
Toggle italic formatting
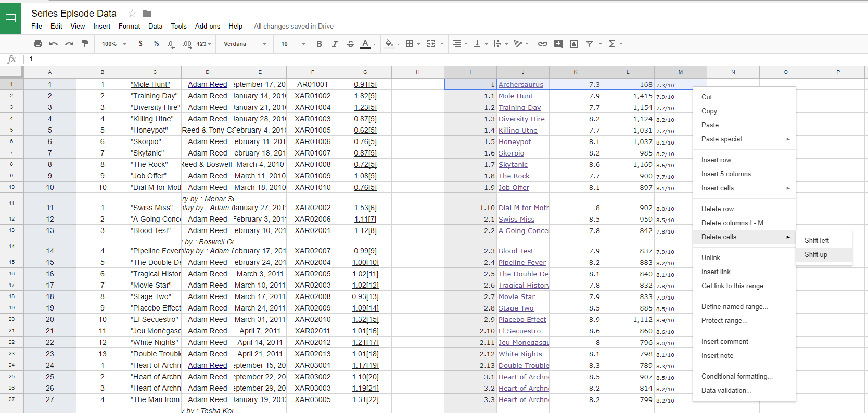click(335, 44)
